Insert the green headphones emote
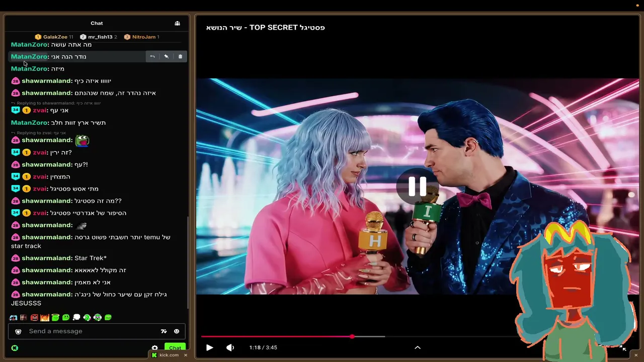Image resolution: width=644 pixels, height=362 pixels. pyautogui.click(x=98, y=317)
